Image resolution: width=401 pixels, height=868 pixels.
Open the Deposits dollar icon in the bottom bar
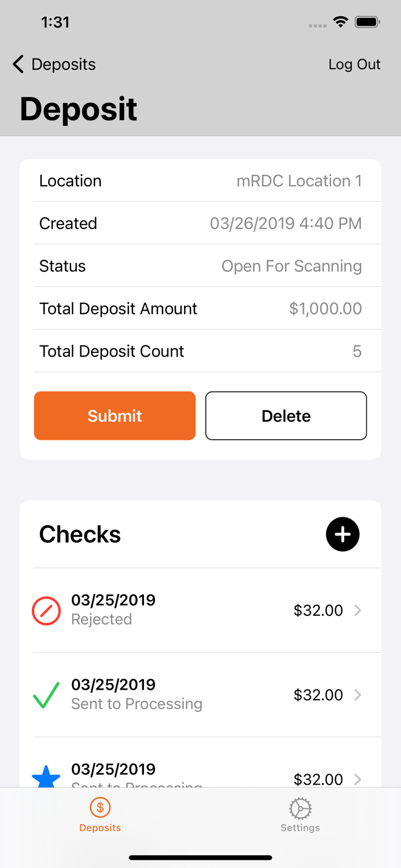[100, 807]
